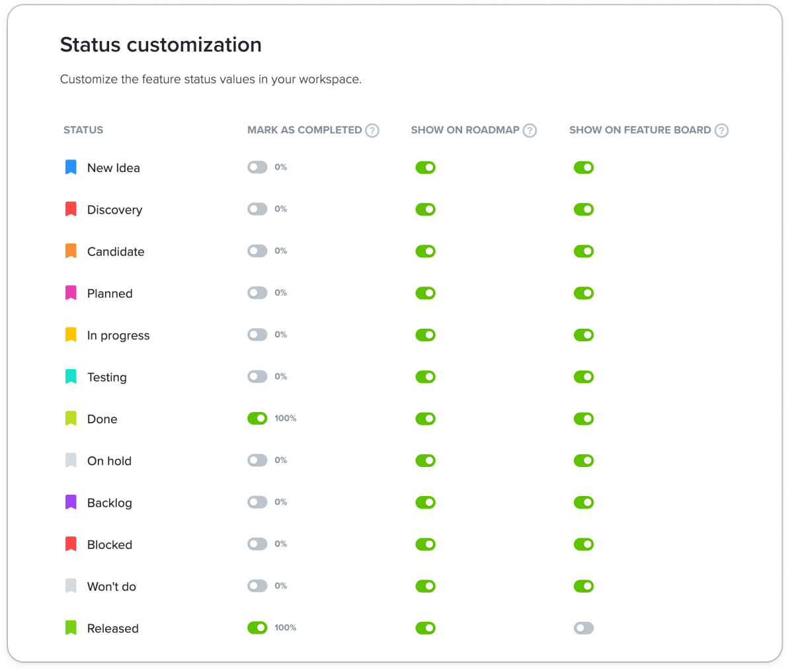
Task: Turn off Show on Roadmap for New Idea
Action: [425, 167]
